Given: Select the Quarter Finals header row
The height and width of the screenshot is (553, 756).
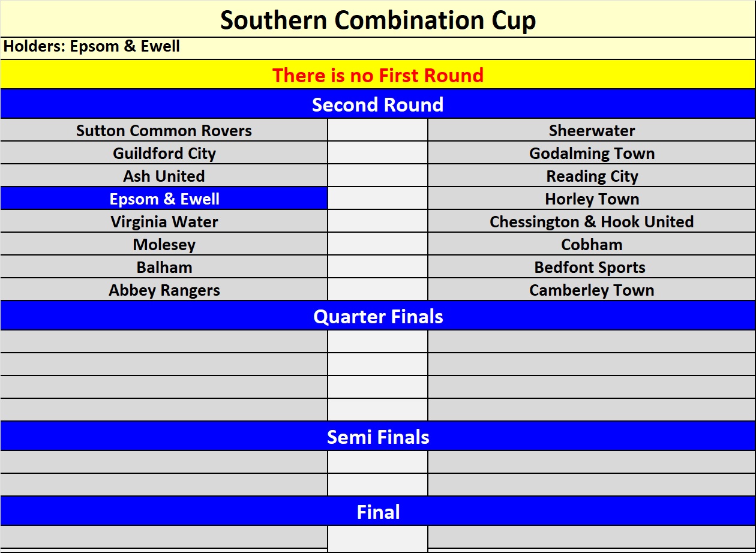Looking at the screenshot, I should pyautogui.click(x=378, y=317).
